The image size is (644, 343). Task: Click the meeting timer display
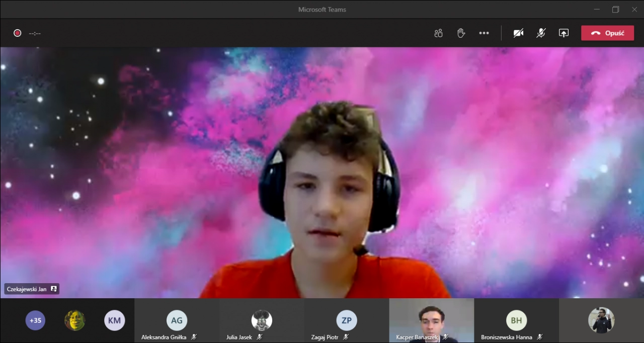pyautogui.click(x=35, y=33)
